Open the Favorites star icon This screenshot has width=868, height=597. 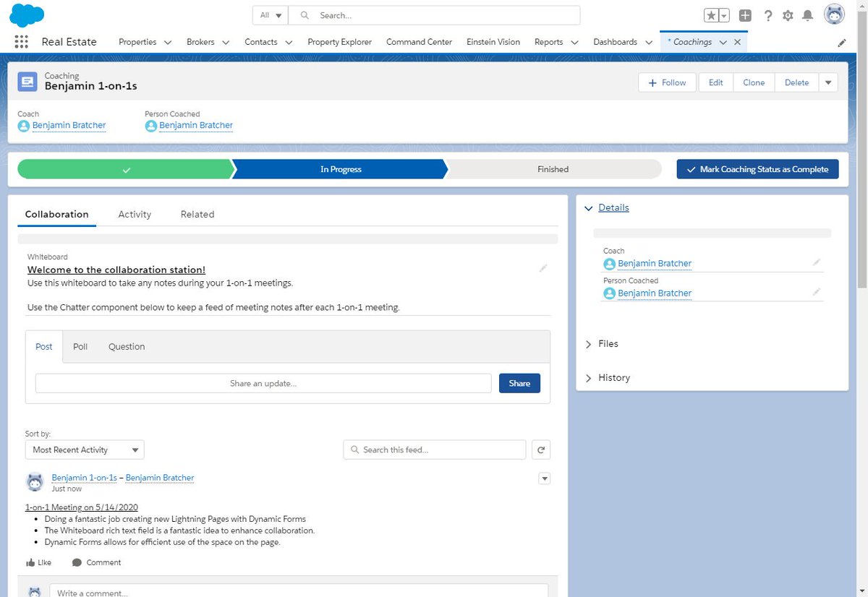(712, 15)
